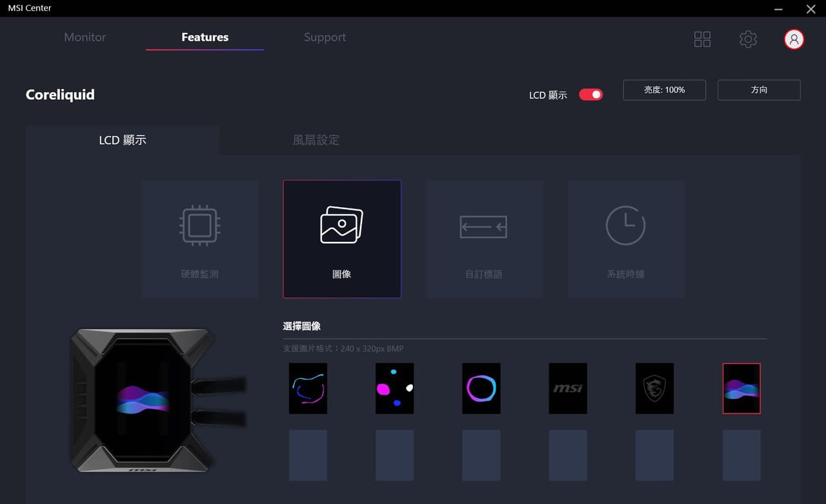
Task: Select the 硬體監測 hardware monitor tile
Action: (200, 239)
